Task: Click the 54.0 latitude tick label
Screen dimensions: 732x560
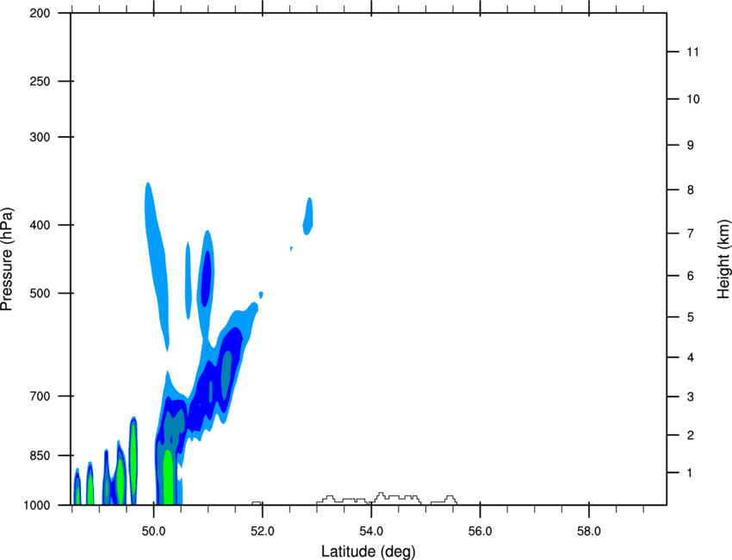Action: click(x=371, y=532)
